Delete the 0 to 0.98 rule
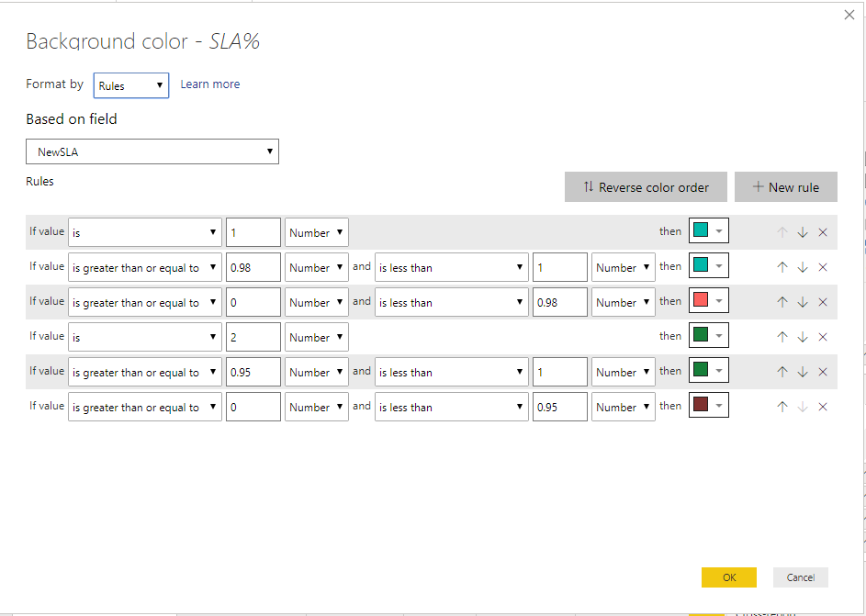 point(823,302)
